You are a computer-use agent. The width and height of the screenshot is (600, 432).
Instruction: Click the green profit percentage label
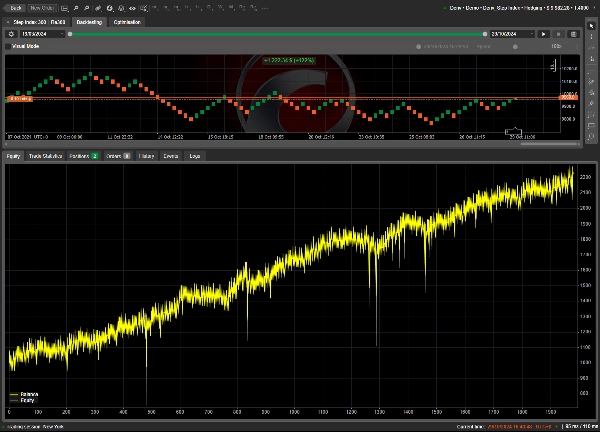click(x=289, y=60)
